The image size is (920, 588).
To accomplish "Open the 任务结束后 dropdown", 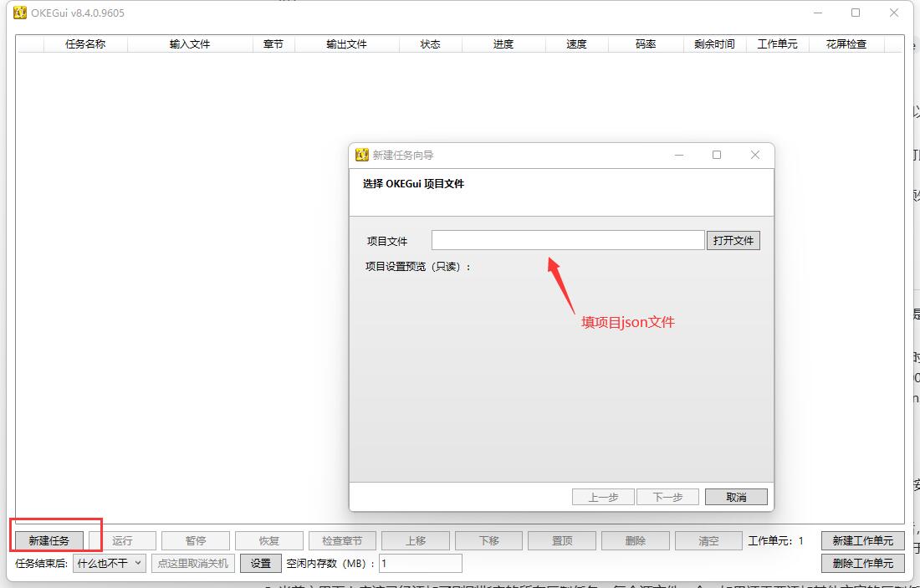I will coord(110,563).
